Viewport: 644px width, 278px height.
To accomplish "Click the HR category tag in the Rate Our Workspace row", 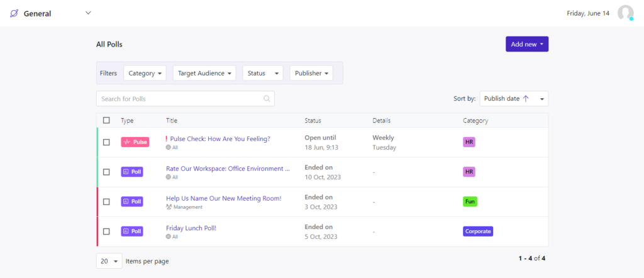I will [469, 172].
